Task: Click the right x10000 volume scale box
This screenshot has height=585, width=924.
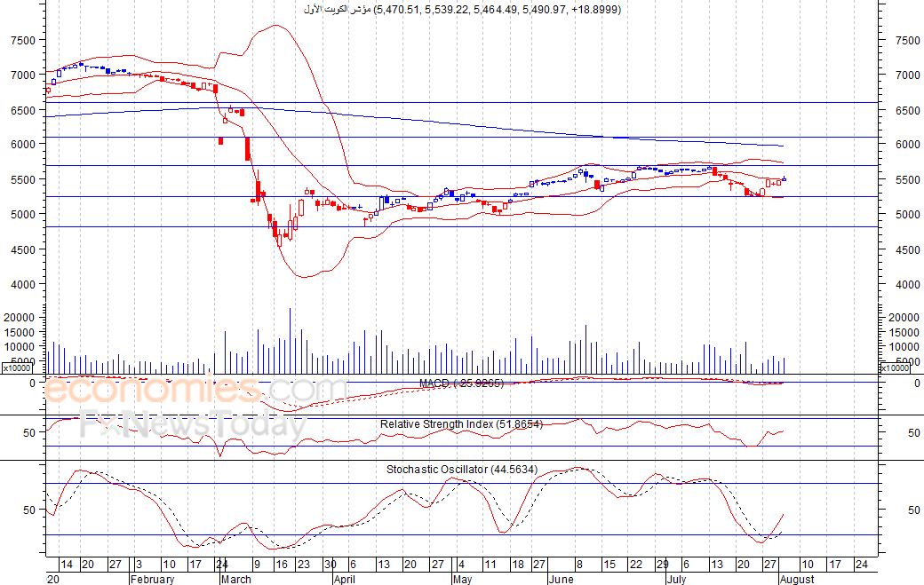Action: (895, 368)
